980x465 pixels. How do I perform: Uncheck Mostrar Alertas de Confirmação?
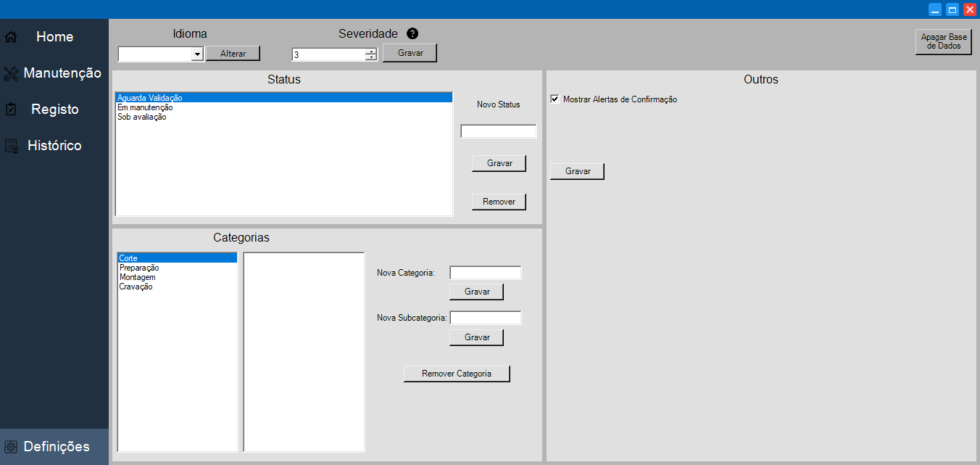pos(555,99)
